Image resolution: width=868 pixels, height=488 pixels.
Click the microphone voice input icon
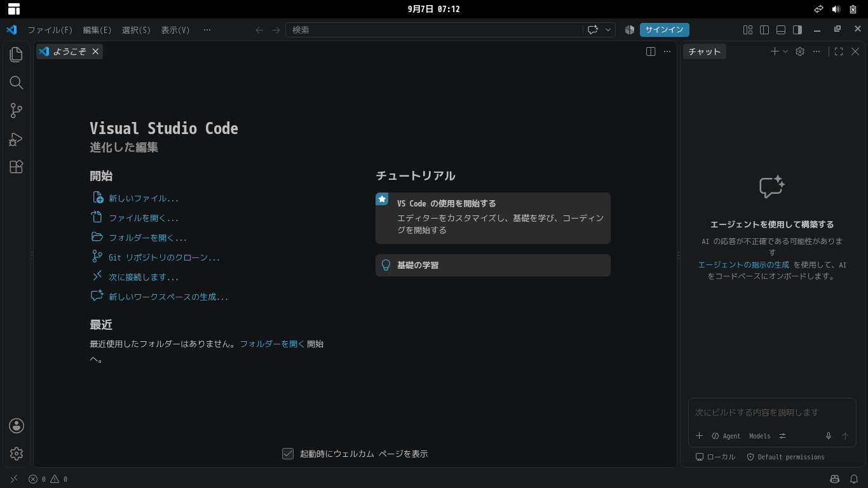pos(829,436)
